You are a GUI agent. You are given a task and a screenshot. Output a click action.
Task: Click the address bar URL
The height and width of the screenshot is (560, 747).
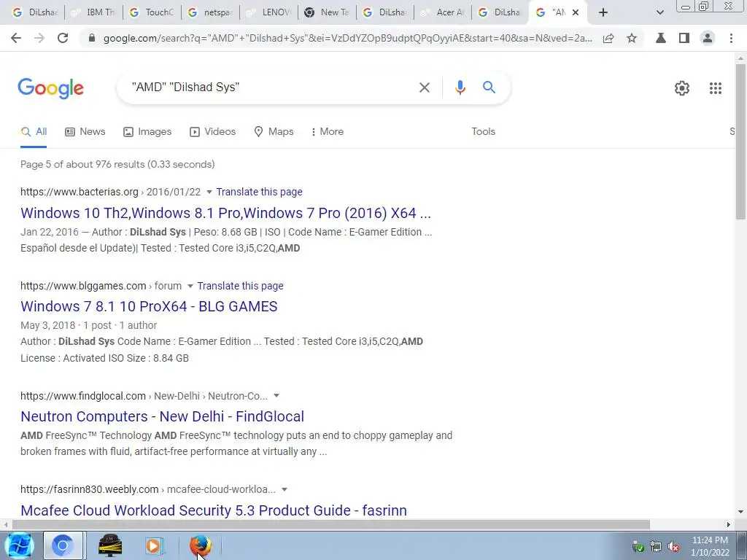tap(347, 38)
